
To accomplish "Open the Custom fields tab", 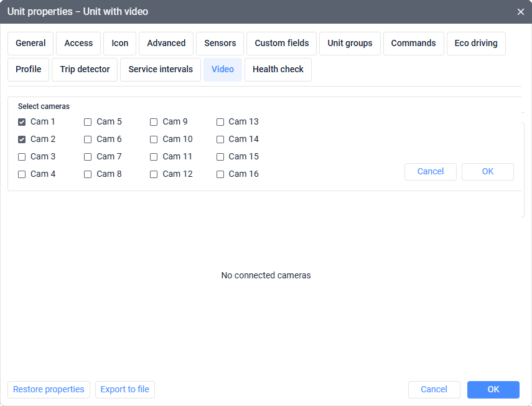I will click(282, 44).
